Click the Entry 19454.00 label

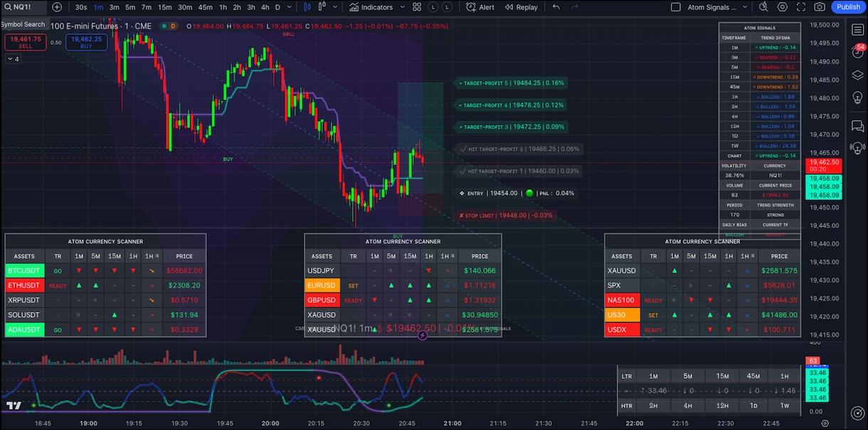pos(517,193)
